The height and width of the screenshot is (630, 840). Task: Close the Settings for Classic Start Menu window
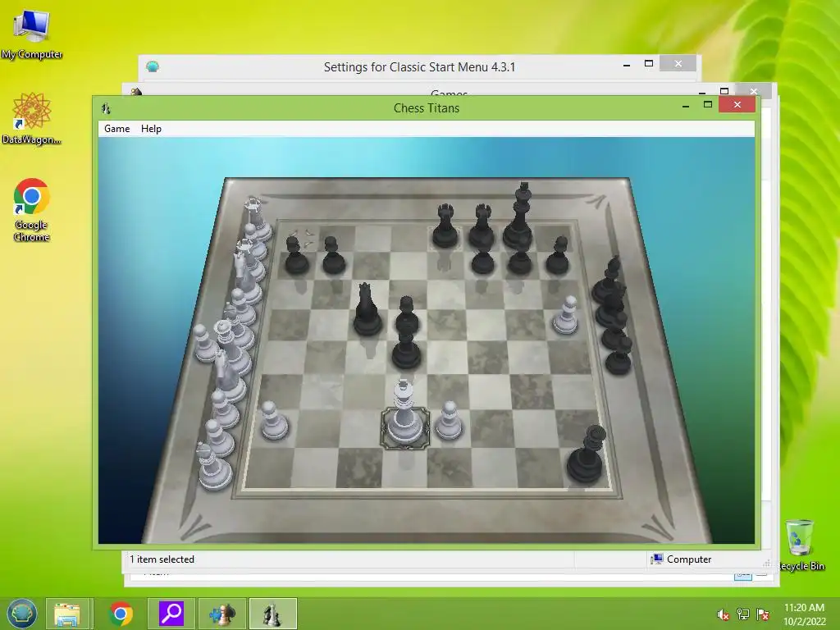pos(678,64)
